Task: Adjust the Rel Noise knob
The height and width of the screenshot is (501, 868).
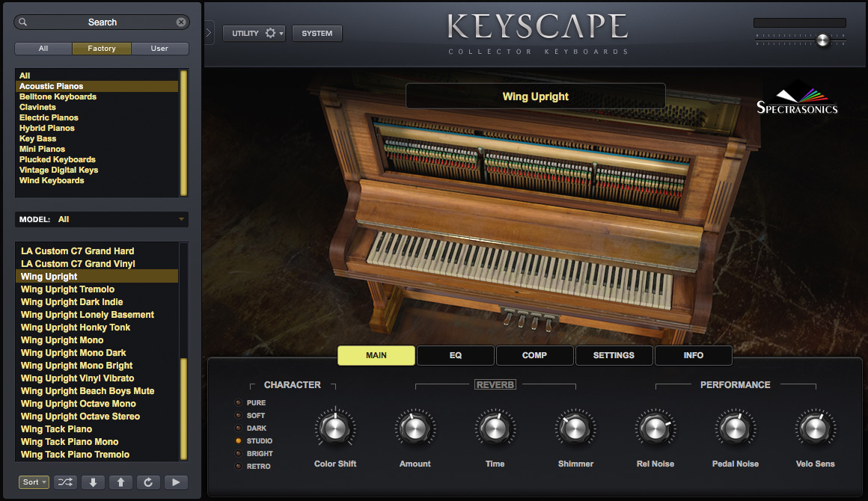Action: [x=655, y=428]
